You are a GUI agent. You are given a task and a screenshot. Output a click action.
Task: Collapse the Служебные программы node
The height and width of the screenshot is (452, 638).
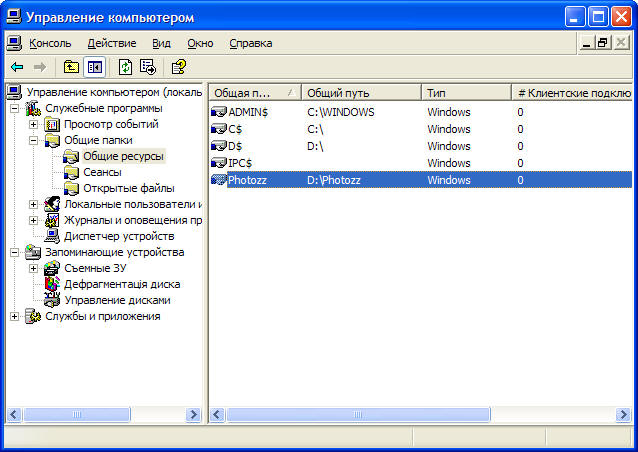tap(14, 109)
